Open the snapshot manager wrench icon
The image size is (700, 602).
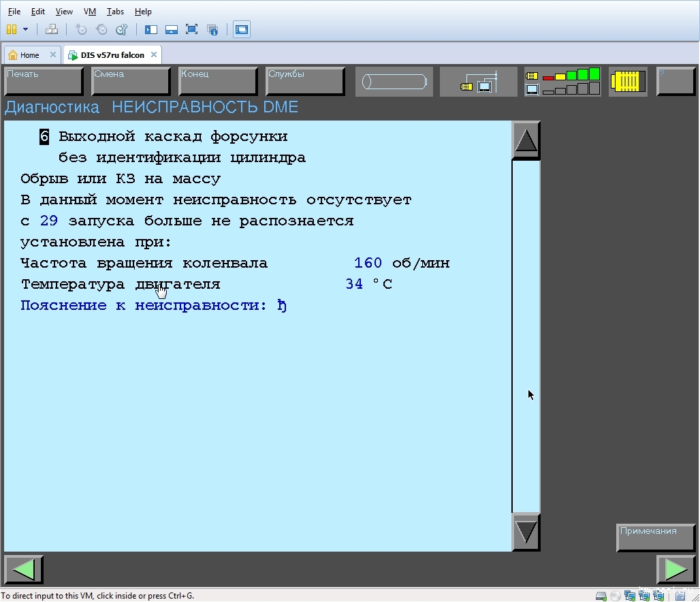[x=122, y=29]
